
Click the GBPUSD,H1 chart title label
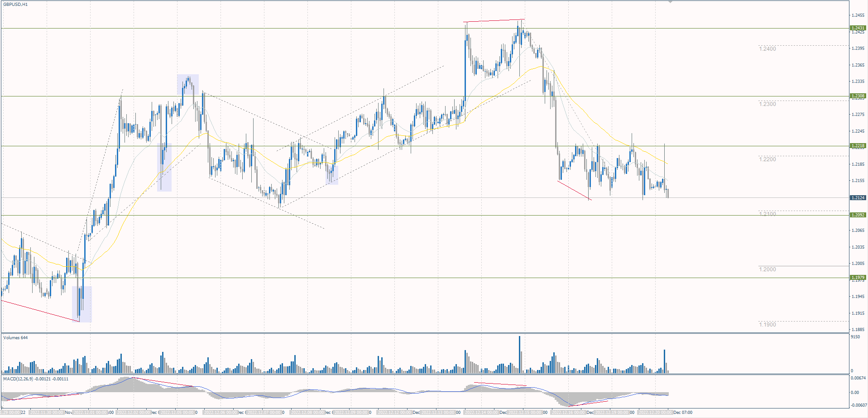pyautogui.click(x=16, y=4)
